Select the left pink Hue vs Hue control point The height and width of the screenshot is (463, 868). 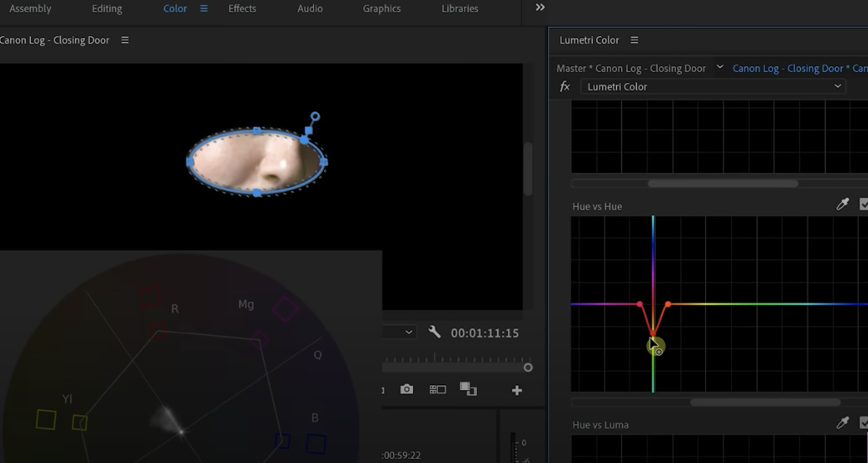click(640, 304)
